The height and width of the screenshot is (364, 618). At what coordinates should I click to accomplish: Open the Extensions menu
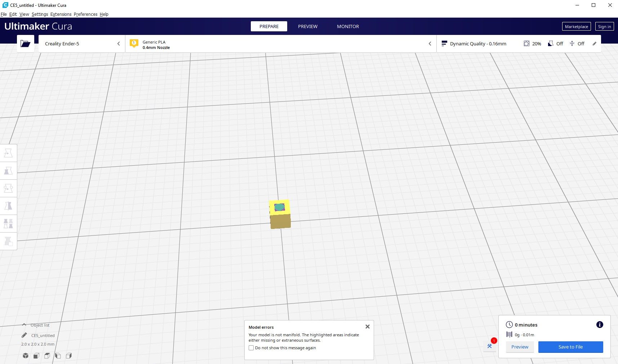[61, 14]
